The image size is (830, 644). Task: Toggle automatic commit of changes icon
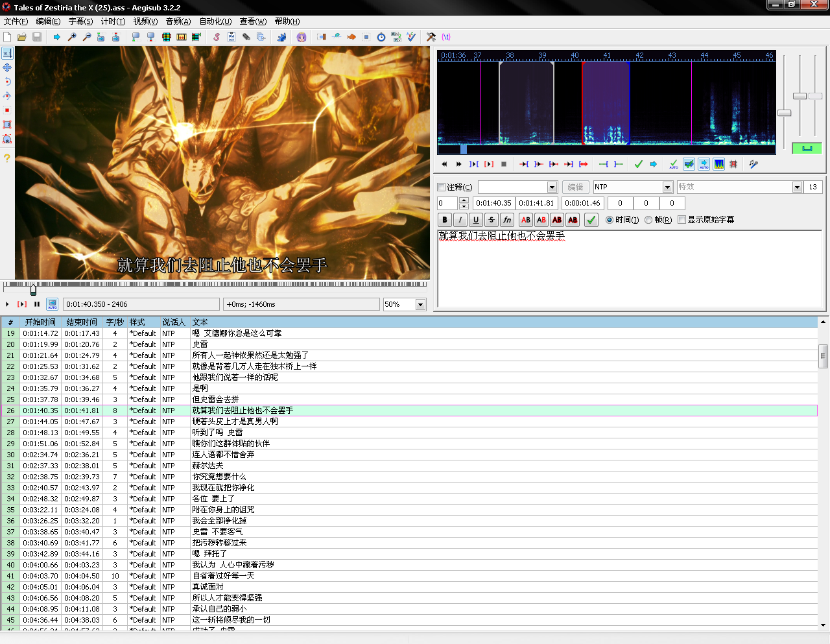[674, 164]
